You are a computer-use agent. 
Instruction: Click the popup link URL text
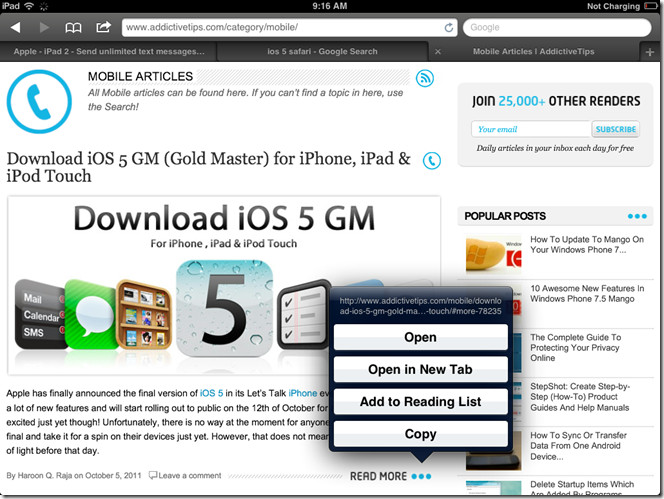tap(421, 306)
